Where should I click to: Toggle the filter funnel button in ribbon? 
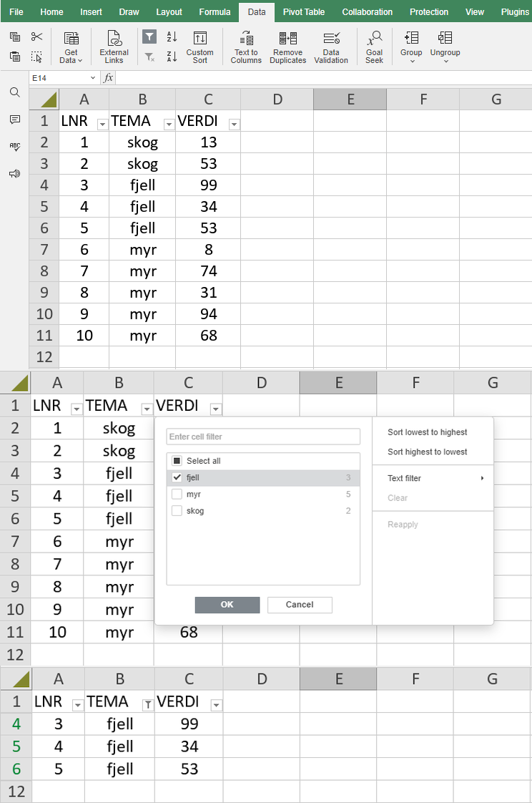149,36
